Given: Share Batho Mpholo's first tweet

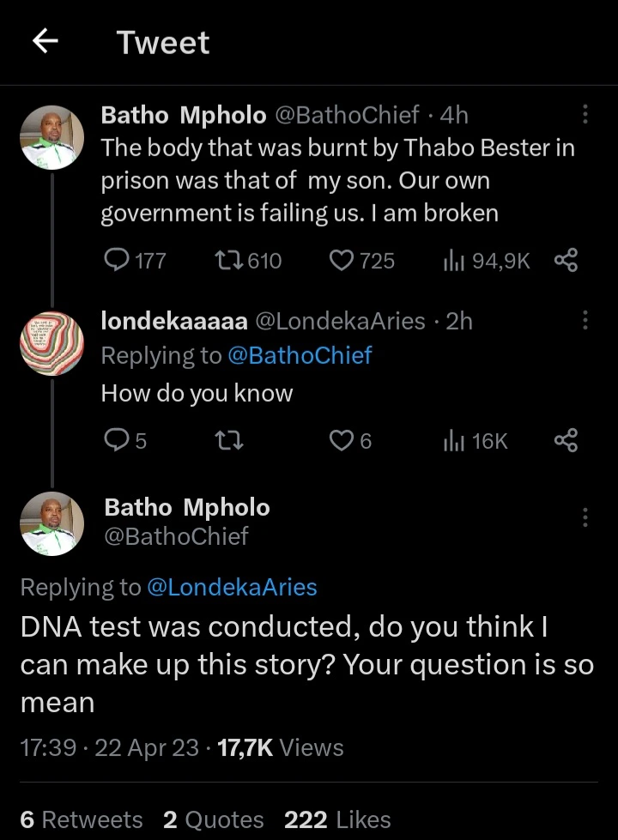Looking at the screenshot, I should pos(566,260).
